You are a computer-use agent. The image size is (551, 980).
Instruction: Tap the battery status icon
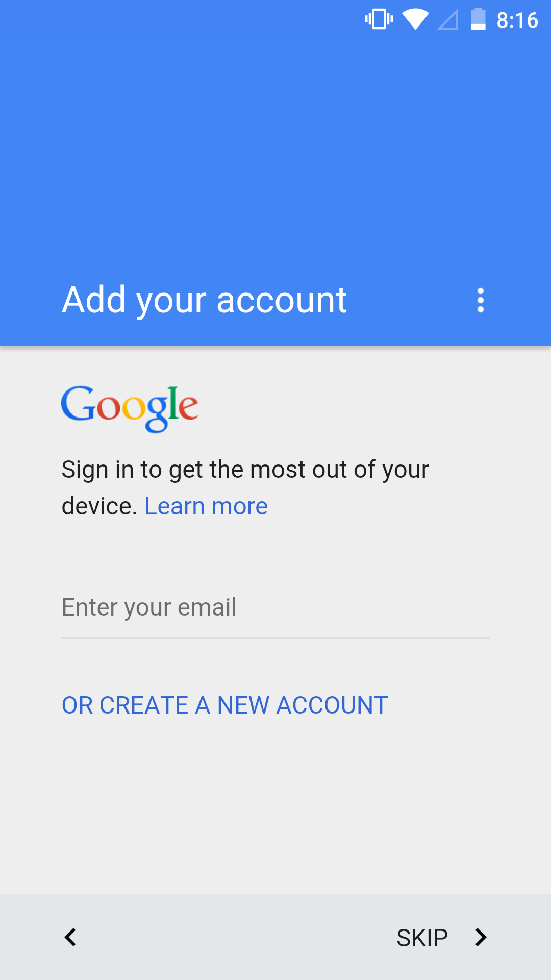(x=478, y=19)
